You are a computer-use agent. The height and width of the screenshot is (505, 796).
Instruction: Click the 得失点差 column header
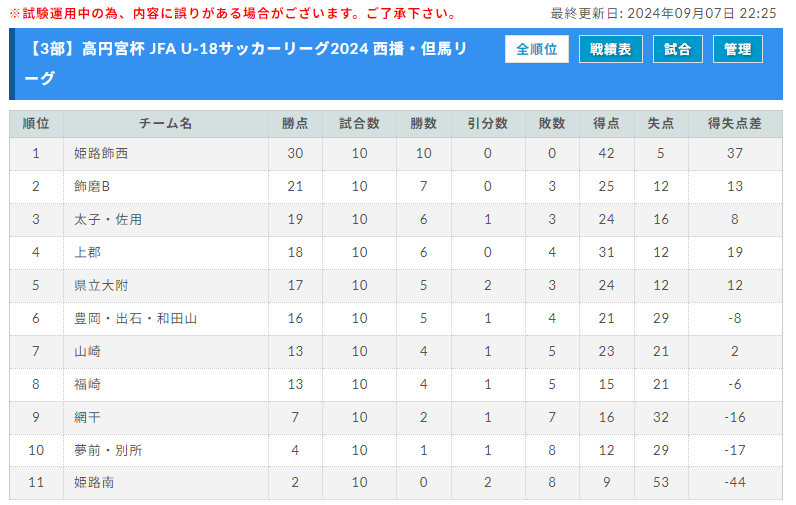735,123
